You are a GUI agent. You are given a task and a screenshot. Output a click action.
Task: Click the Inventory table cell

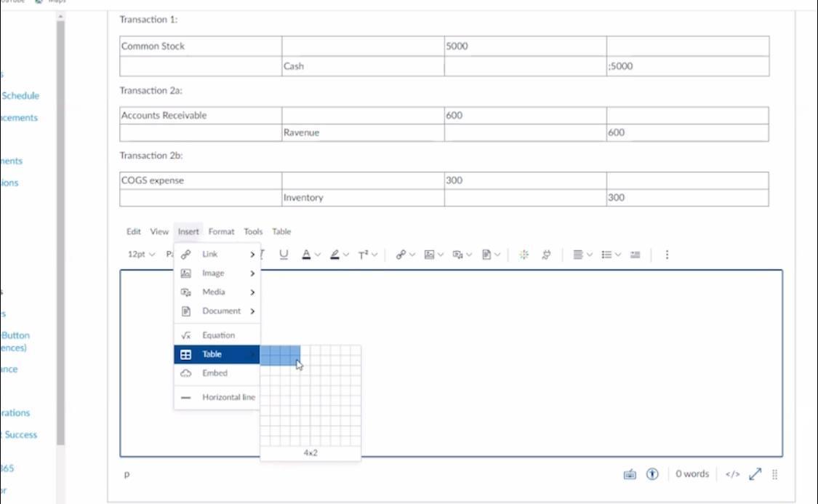click(x=363, y=198)
